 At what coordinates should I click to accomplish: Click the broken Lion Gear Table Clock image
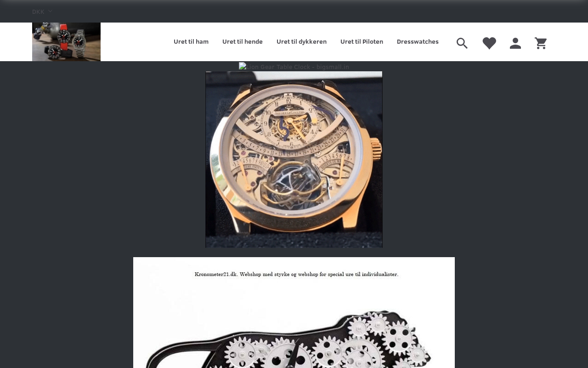tap(294, 67)
